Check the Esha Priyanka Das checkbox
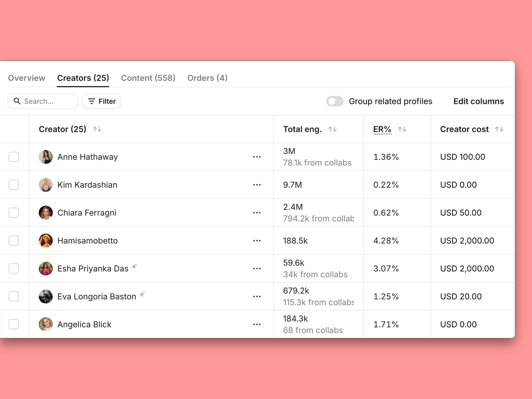Image resolution: width=532 pixels, height=399 pixels. 14,268
